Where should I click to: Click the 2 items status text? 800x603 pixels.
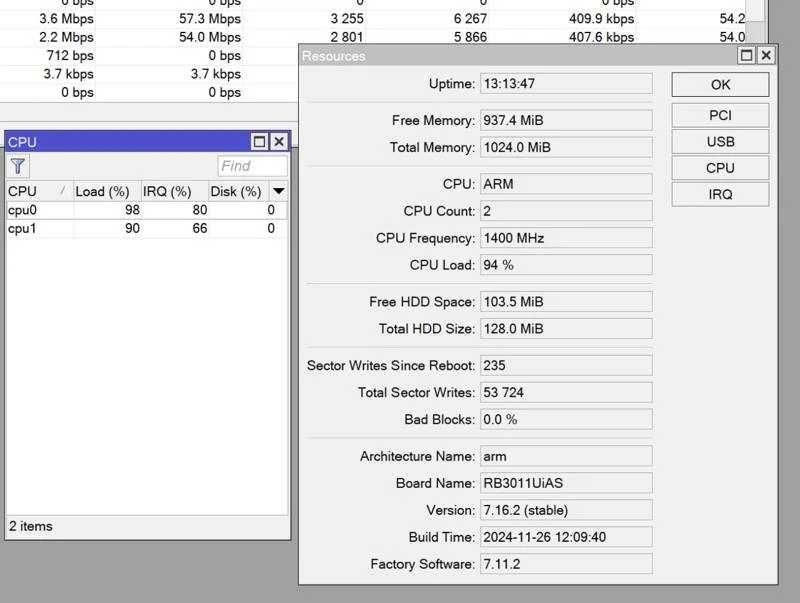click(31, 526)
